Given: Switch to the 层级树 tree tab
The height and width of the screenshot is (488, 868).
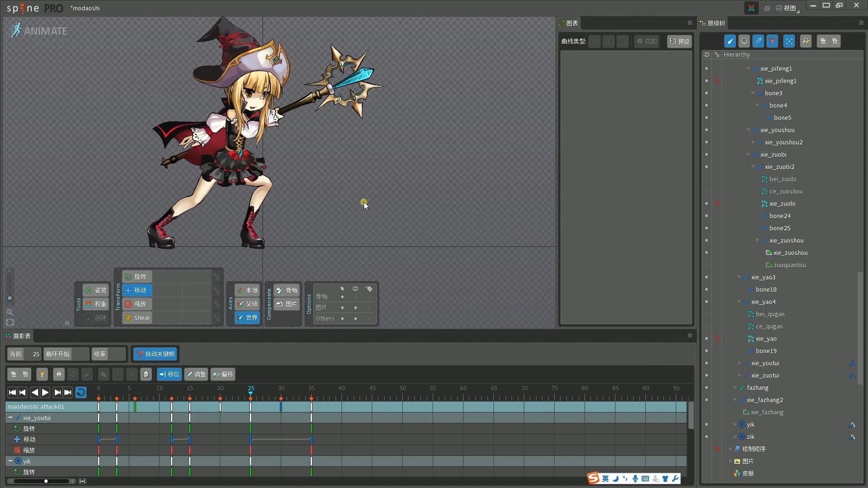Looking at the screenshot, I should 712,23.
